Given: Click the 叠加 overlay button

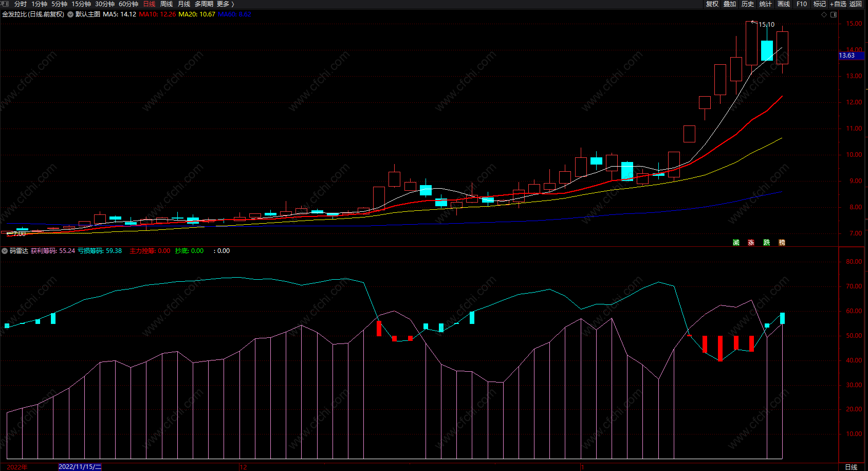Looking at the screenshot, I should click(x=730, y=4).
